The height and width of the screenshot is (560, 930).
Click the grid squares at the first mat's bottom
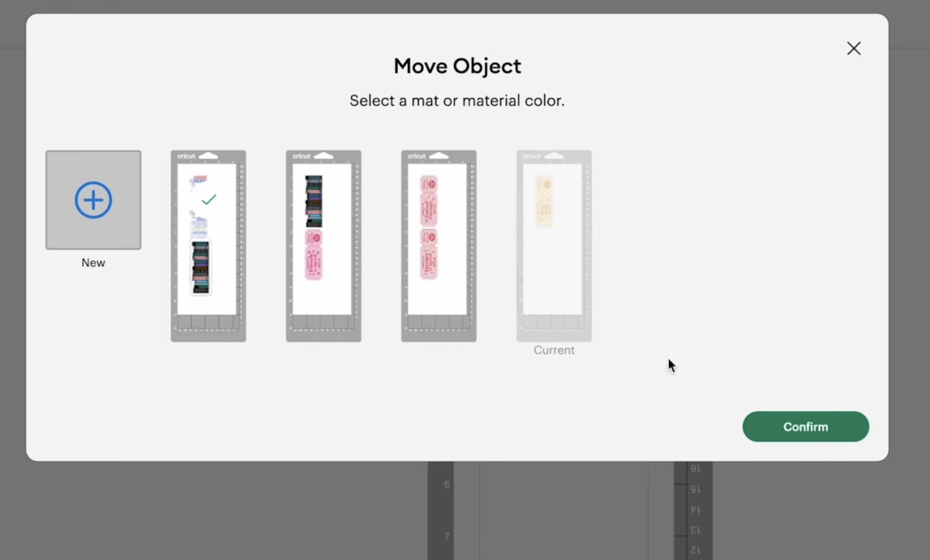pos(208,323)
